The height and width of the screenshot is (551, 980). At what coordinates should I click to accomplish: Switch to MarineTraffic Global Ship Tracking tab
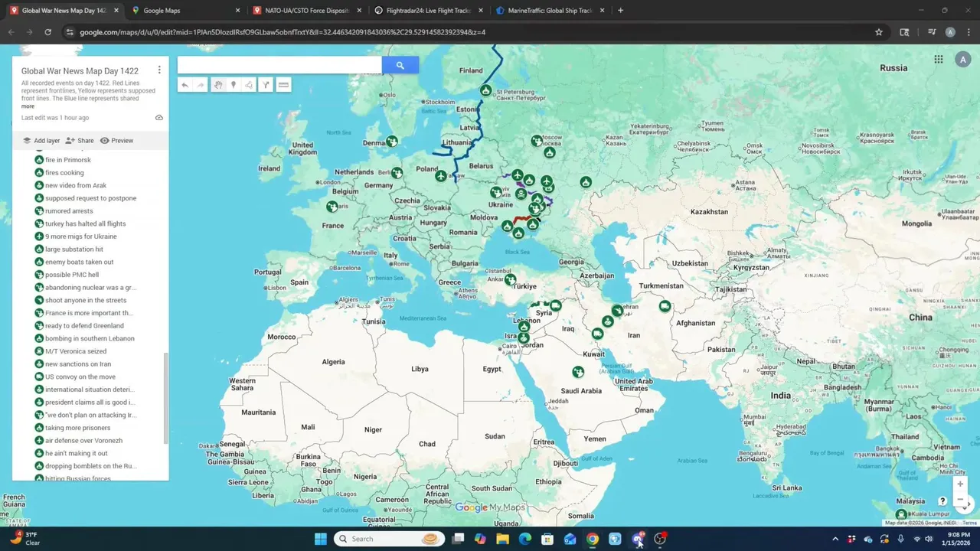point(550,11)
